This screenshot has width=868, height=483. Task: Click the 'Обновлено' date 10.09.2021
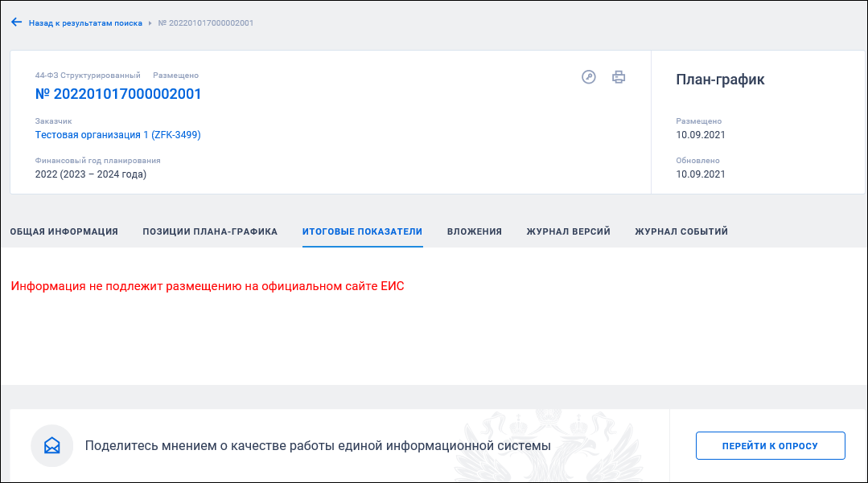700,174
